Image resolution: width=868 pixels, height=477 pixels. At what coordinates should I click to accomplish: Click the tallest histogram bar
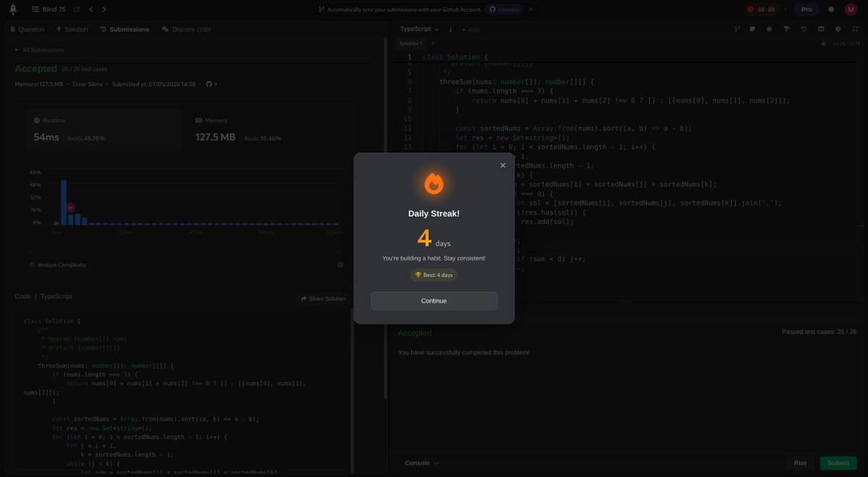tap(64, 202)
